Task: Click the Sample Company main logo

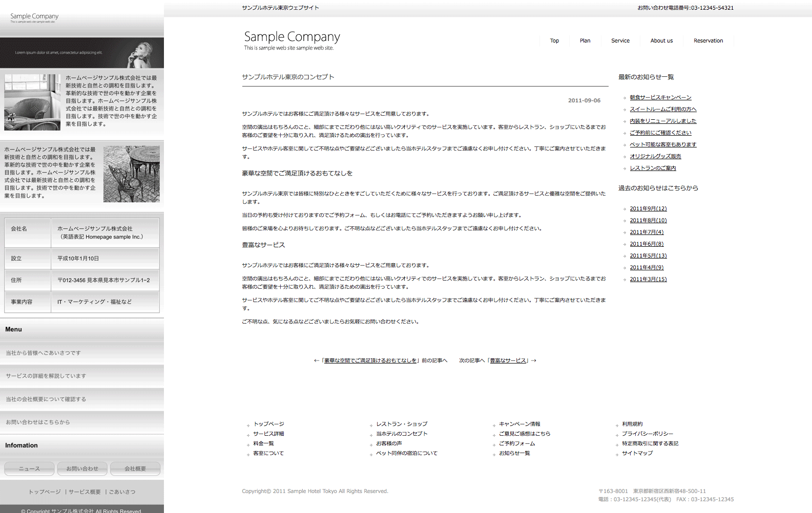Action: coord(292,40)
